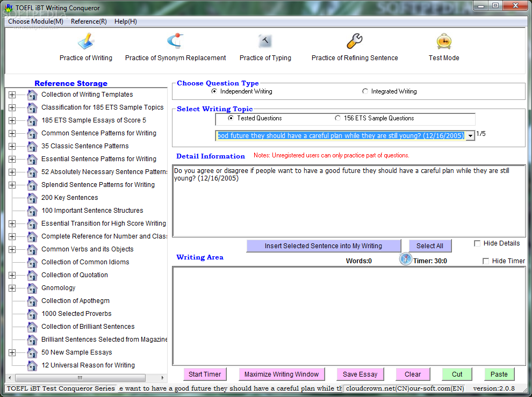The image size is (532, 397).
Task: Select 200 Key Sentences tree item
Action: [x=69, y=198]
